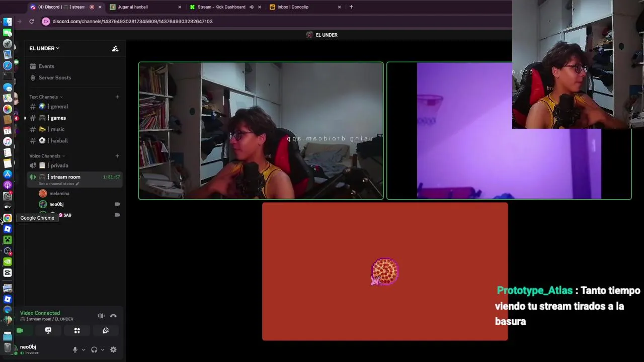Screen dimensions: 644x362
Task: Join the privada voice channel
Action: [x=74, y=165]
